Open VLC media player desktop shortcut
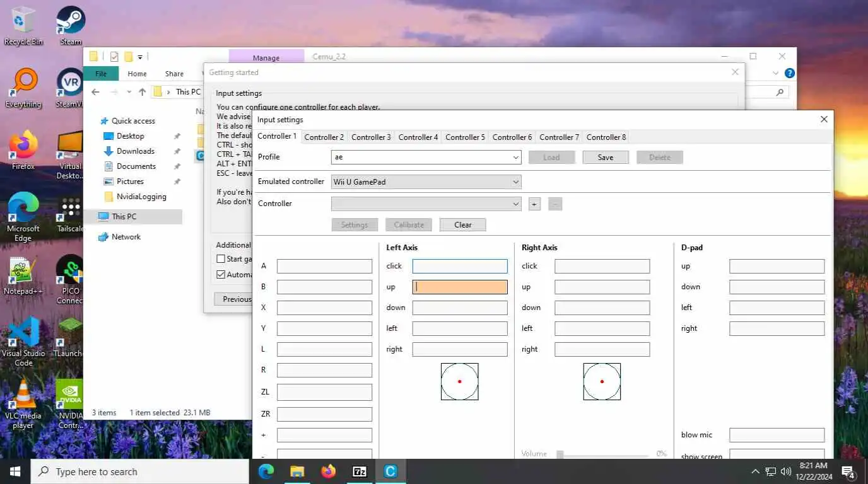Viewport: 868px width, 484px height. click(23, 405)
